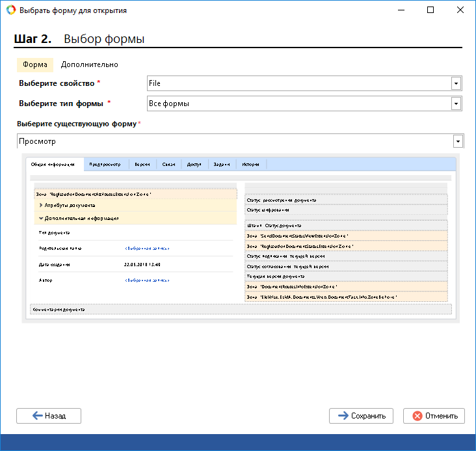Expand Атрибуты документа section in preview
476x451 pixels.
click(x=41, y=205)
